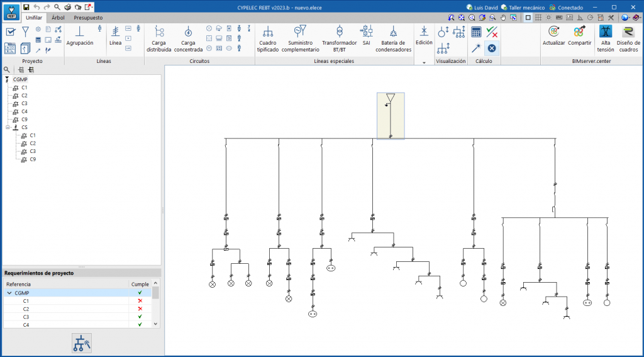Click the check/cross verification icon in Cálculo
Image resolution: width=644 pixels, height=357 pixels.
click(492, 32)
